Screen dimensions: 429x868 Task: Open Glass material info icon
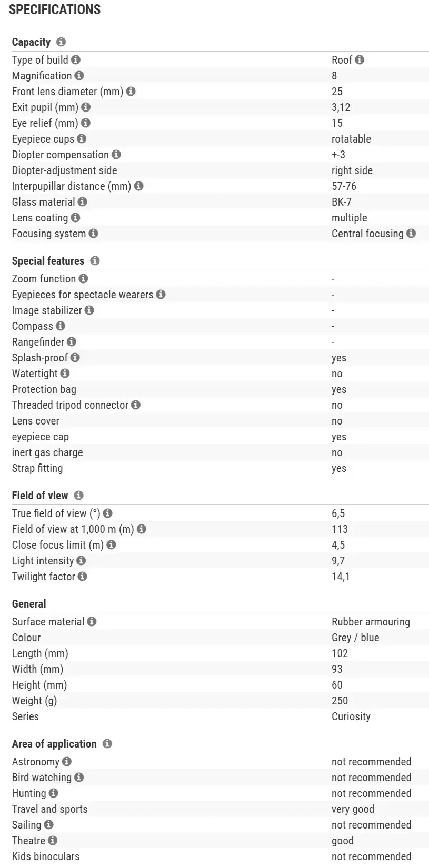82,202
